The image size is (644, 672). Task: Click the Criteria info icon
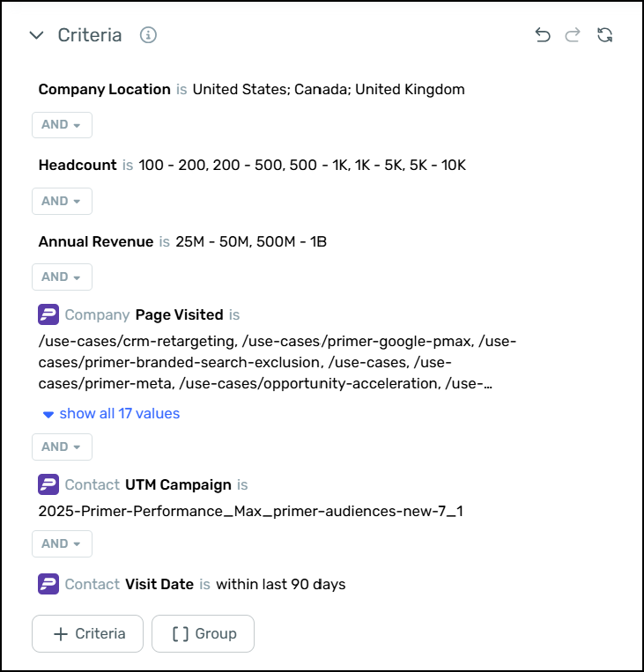(148, 35)
